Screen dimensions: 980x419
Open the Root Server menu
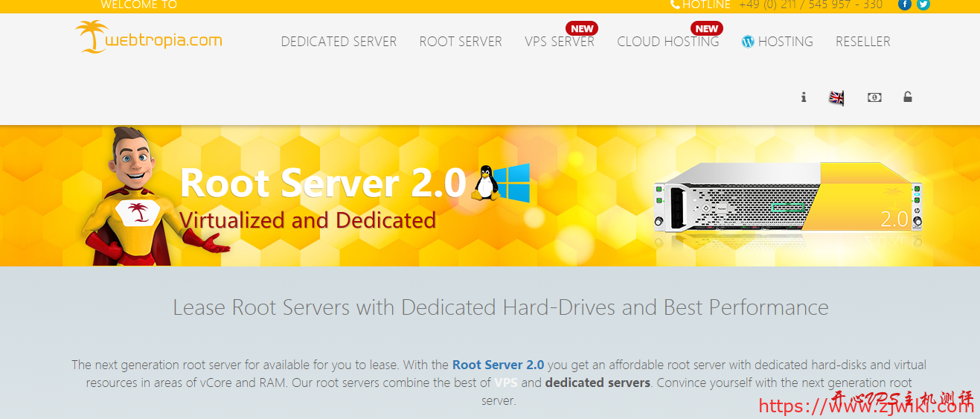[x=461, y=42]
